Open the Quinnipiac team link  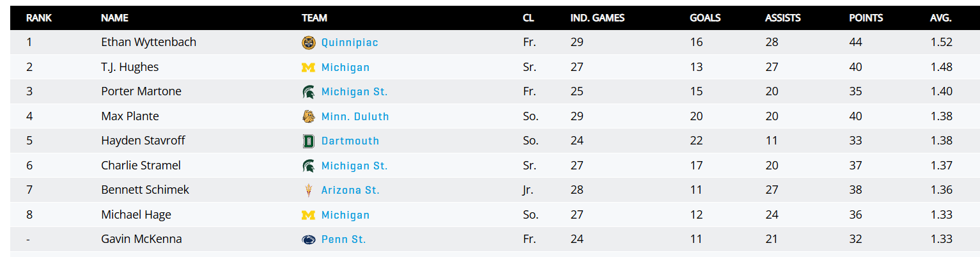(350, 43)
